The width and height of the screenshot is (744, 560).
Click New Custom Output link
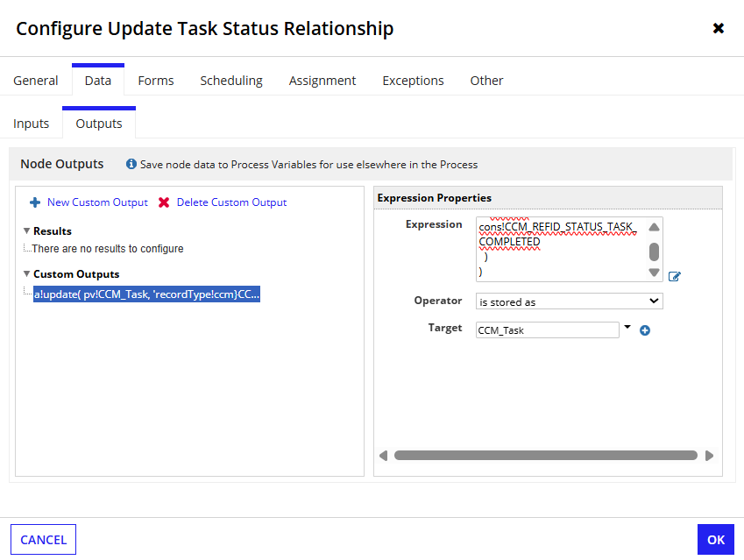coord(97,202)
